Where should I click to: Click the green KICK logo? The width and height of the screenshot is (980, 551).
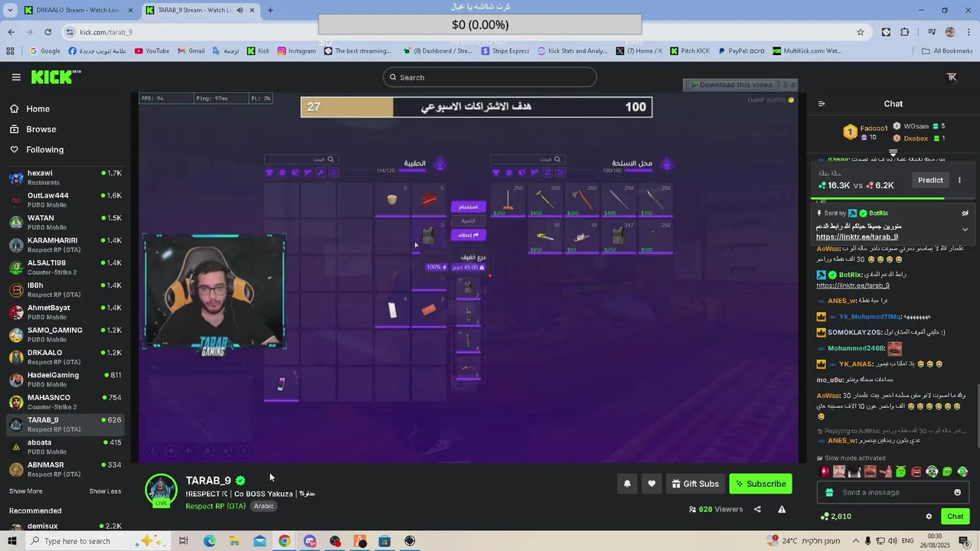click(x=56, y=77)
